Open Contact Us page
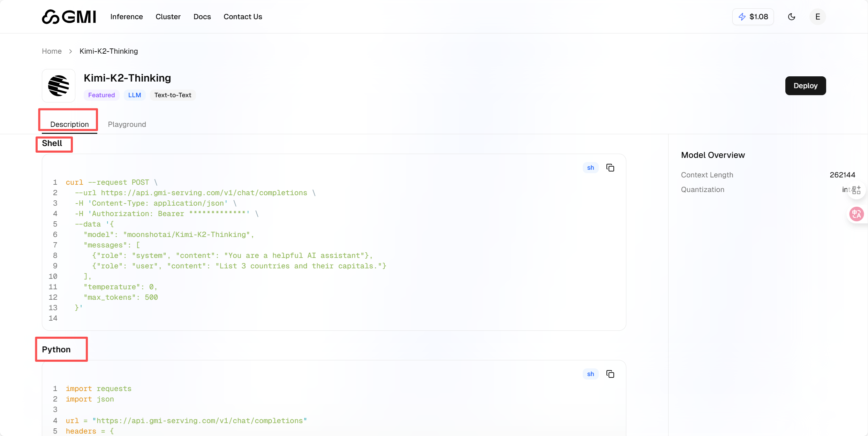This screenshot has width=868, height=436. (243, 17)
